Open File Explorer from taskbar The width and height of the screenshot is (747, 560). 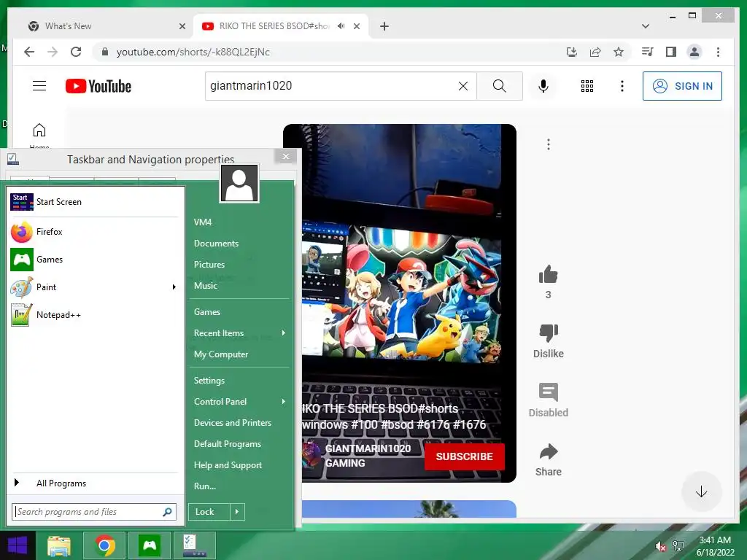60,545
